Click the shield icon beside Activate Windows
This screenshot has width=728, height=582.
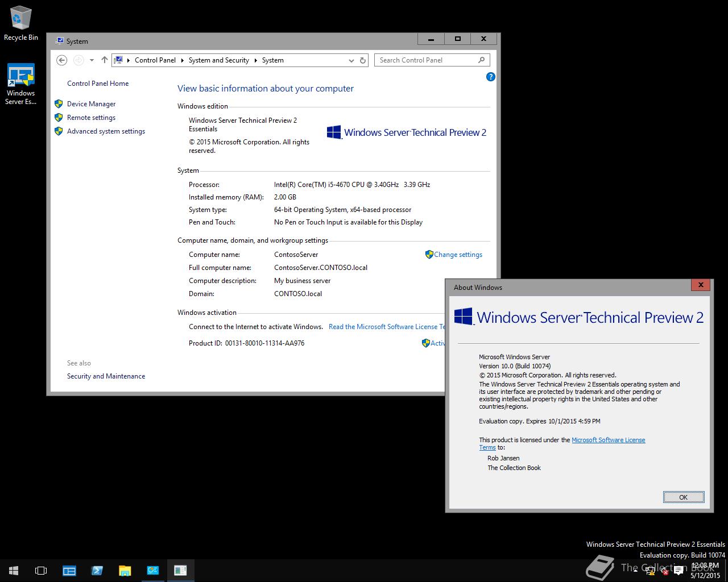[x=425, y=343]
